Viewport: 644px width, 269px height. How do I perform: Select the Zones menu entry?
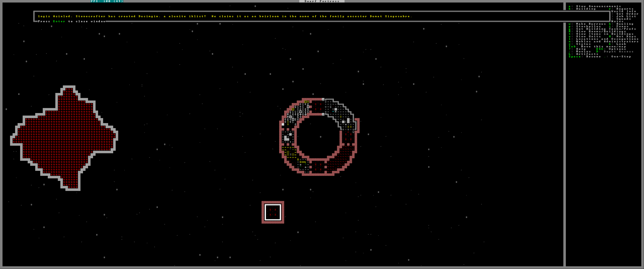[x=619, y=26]
